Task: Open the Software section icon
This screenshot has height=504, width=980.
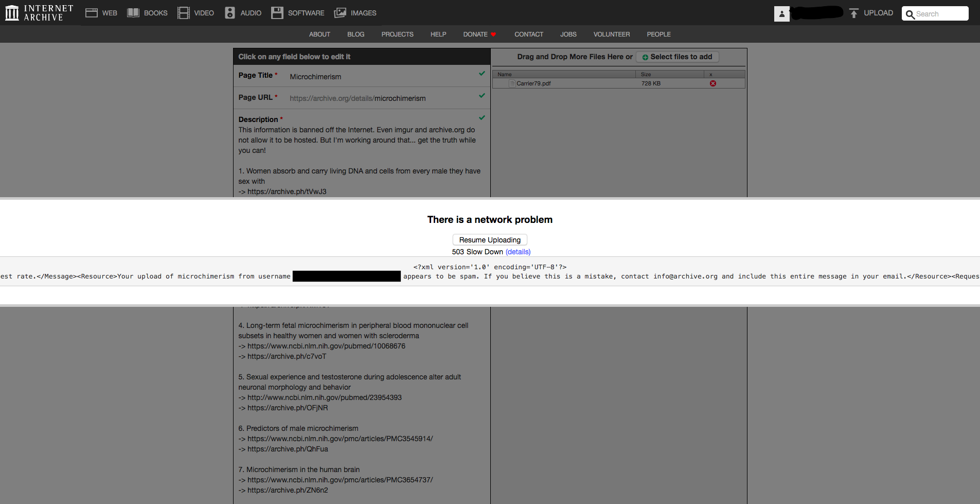Action: (x=277, y=13)
